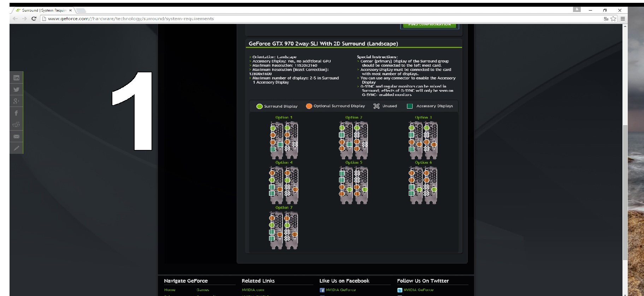Click the Accessory Displays green square icon
Image resolution: width=644 pixels, height=296 pixels.
click(x=410, y=106)
